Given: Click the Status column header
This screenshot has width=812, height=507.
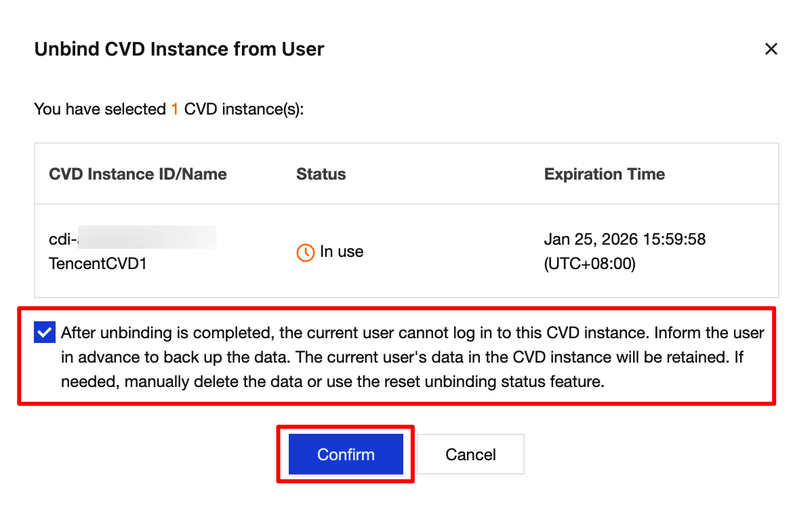Looking at the screenshot, I should coord(321,174).
